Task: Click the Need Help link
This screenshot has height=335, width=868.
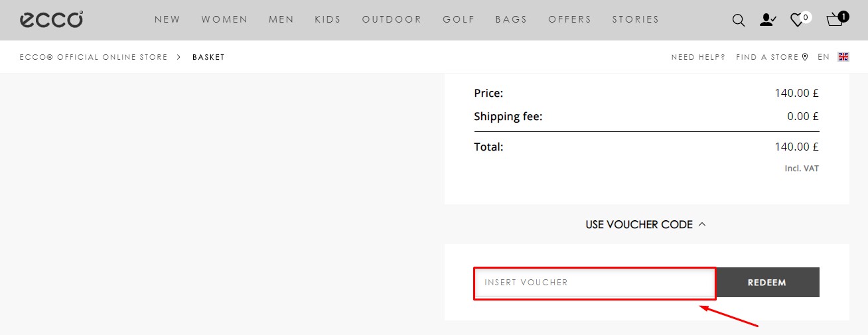Action: (x=698, y=57)
